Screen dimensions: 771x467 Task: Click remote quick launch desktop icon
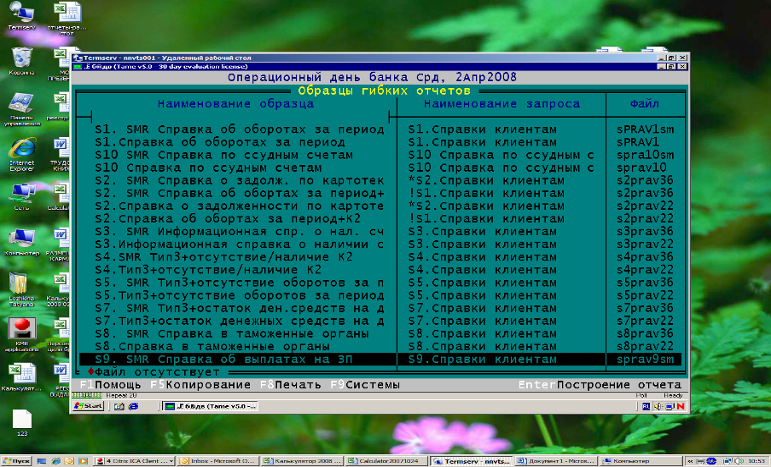pyautogui.click(x=119, y=407)
